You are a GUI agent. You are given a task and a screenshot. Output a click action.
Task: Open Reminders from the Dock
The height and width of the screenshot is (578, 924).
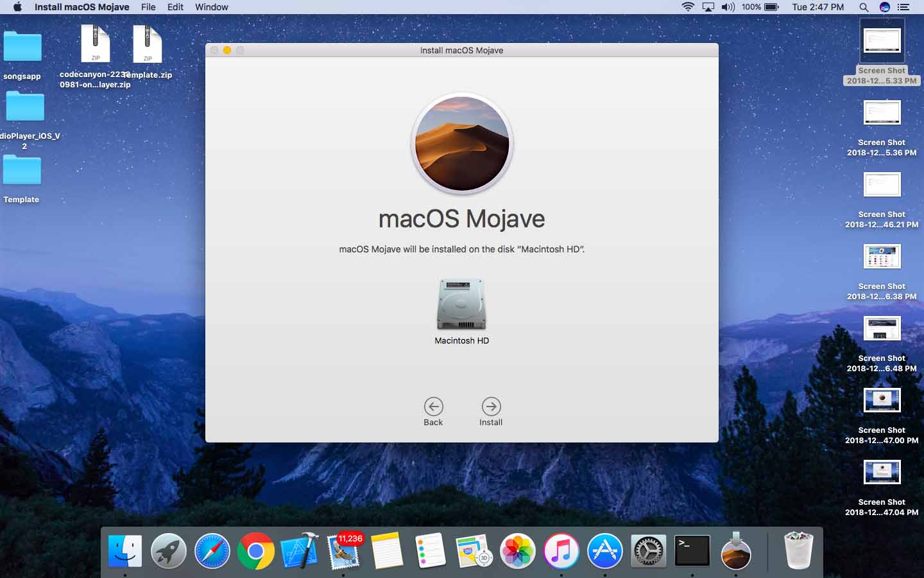(431, 551)
